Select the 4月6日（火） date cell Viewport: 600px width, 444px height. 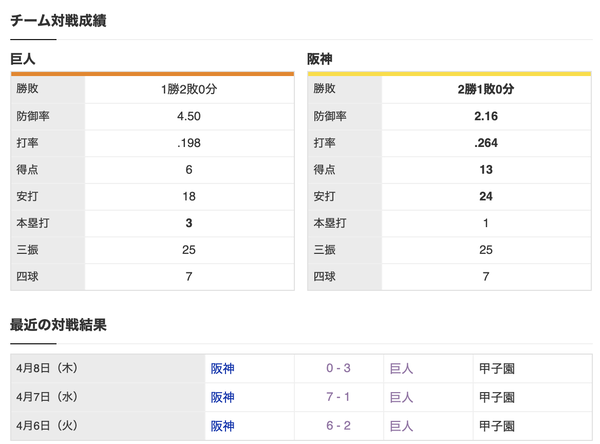pos(108,426)
